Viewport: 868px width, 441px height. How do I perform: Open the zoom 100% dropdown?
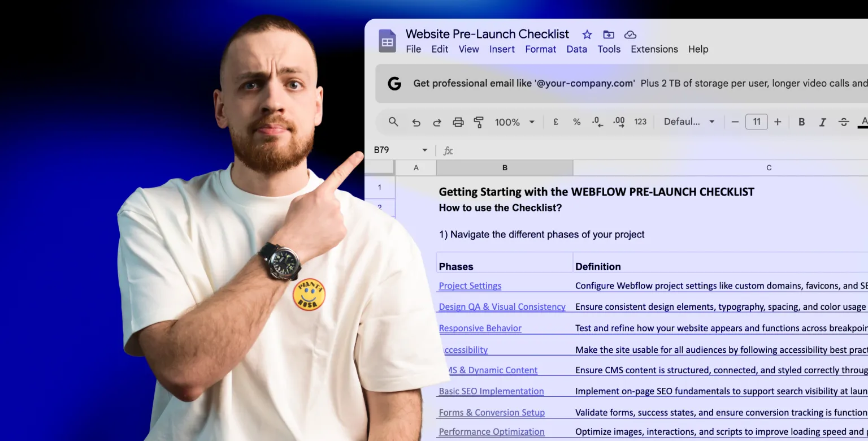coord(515,122)
